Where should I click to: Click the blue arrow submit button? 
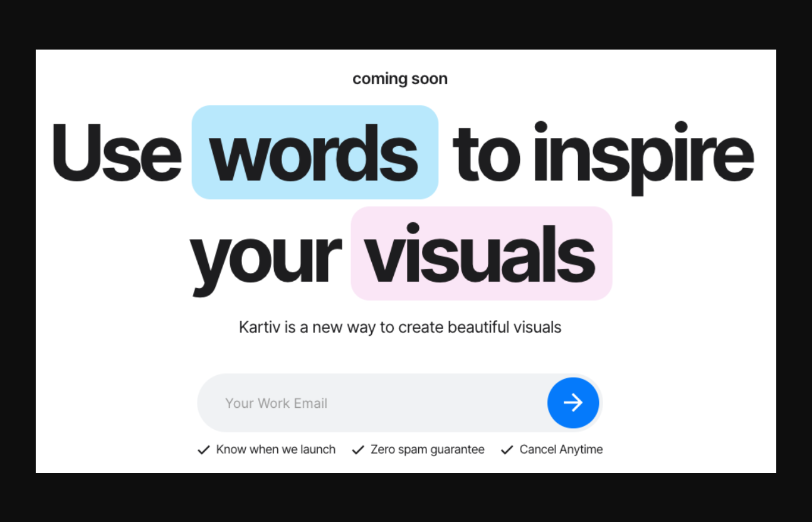572,403
